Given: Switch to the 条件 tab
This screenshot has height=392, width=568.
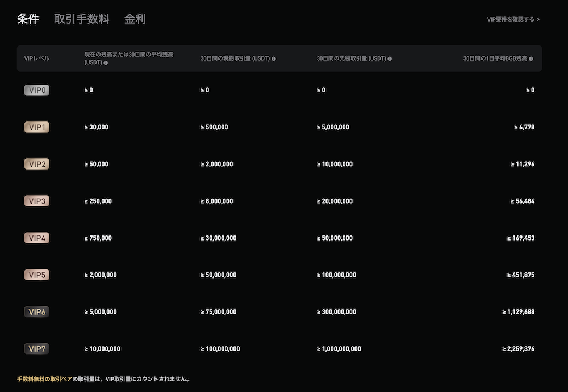Looking at the screenshot, I should (28, 19).
